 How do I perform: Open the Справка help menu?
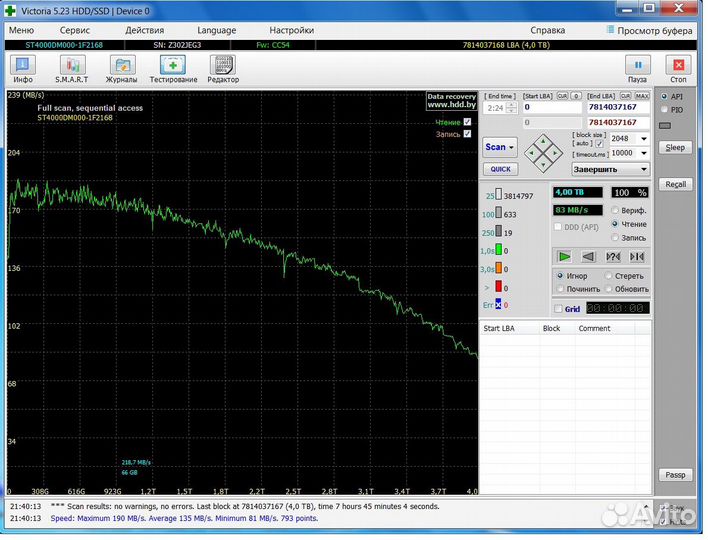pos(548,30)
